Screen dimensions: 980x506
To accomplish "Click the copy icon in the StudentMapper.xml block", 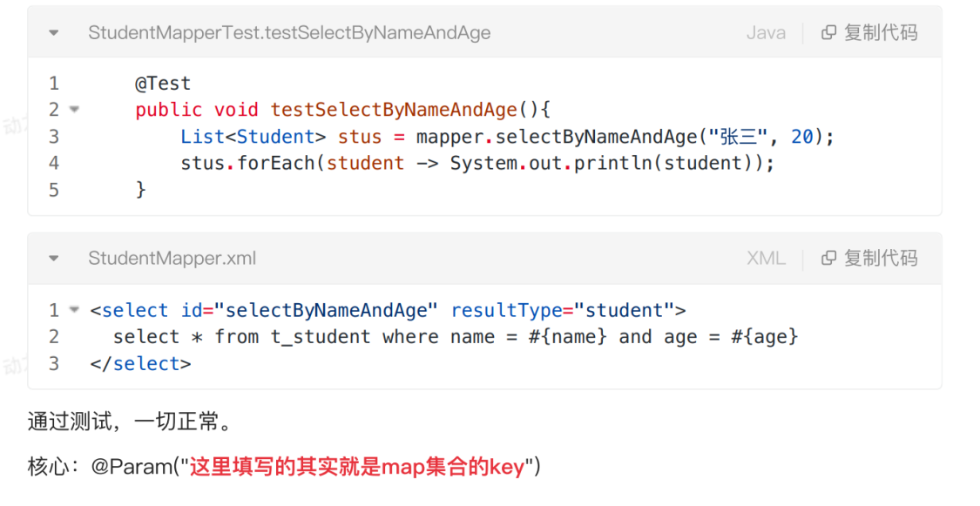I will pos(829,259).
